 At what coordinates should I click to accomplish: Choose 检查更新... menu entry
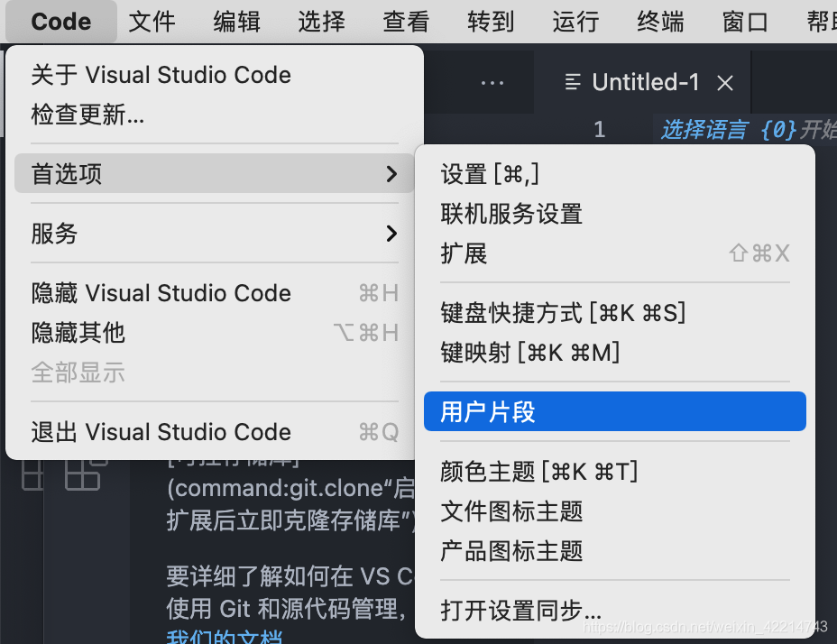[215, 115]
